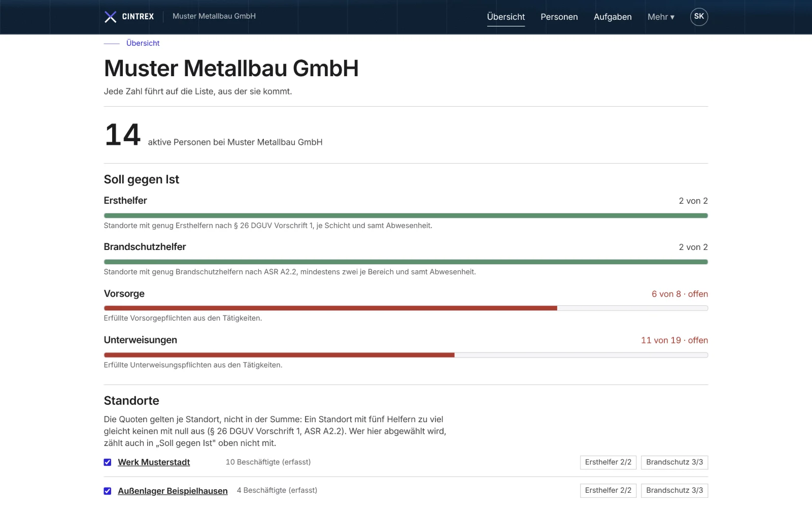Screen dimensions: 812x508
Task: Click the 'Soll gegen Ist' section heading
Action: [x=142, y=179]
